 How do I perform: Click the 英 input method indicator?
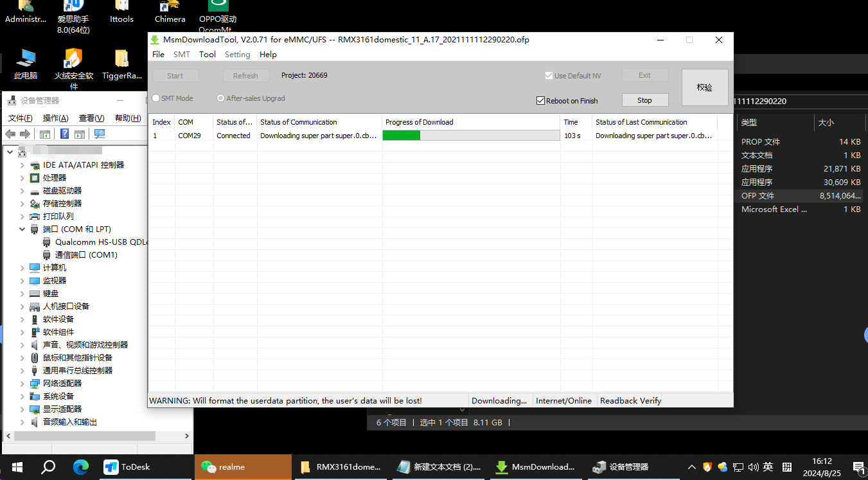coord(768,467)
